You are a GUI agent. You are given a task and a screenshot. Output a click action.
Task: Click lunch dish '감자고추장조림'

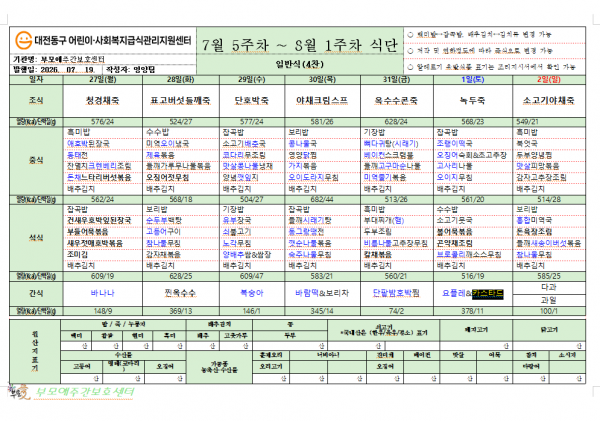(x=541, y=178)
